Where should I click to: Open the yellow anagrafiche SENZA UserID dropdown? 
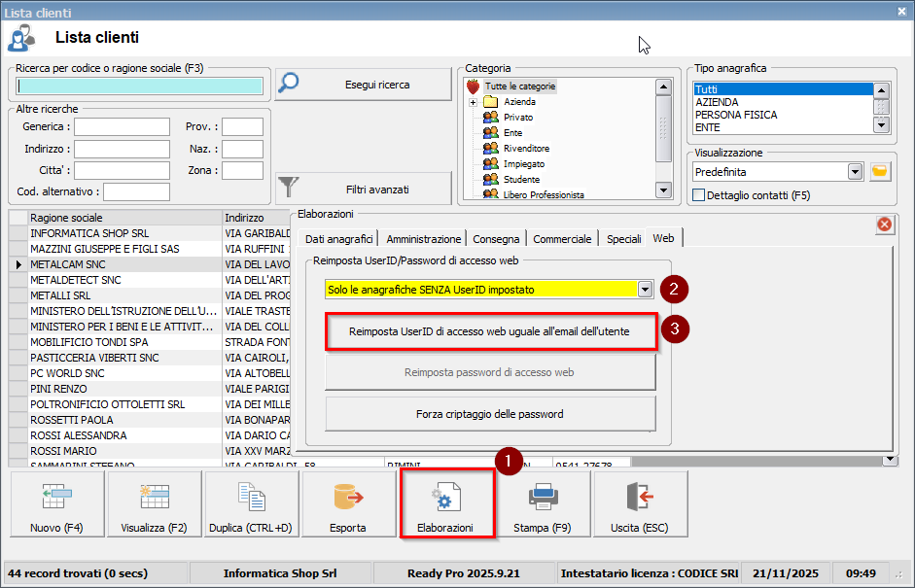click(x=644, y=290)
